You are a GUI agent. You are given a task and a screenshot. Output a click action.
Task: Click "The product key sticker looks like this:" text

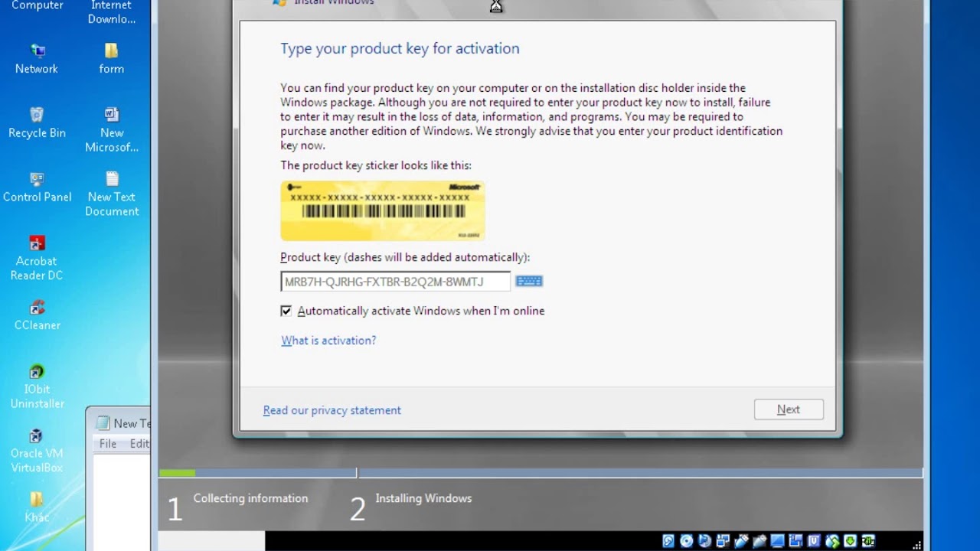coord(376,165)
